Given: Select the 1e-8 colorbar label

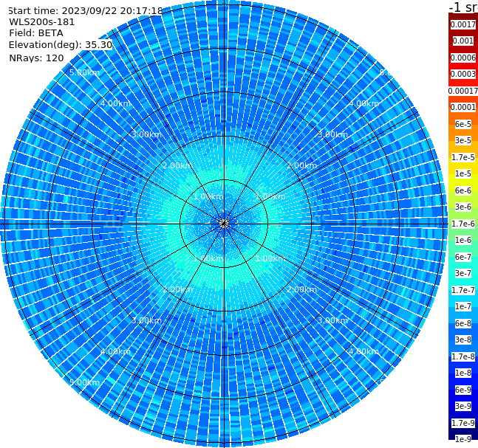Looking at the screenshot, I should pyautogui.click(x=463, y=373).
